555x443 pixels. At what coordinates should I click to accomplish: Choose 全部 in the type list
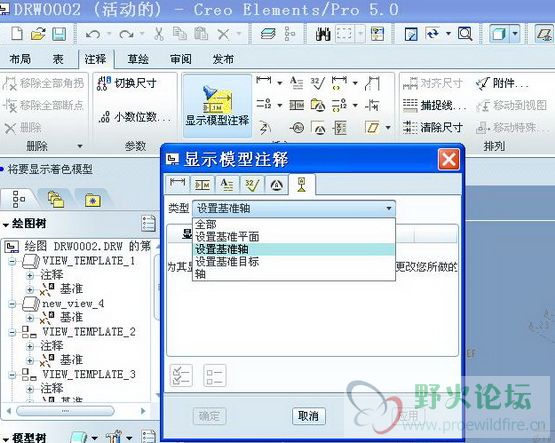coord(294,224)
